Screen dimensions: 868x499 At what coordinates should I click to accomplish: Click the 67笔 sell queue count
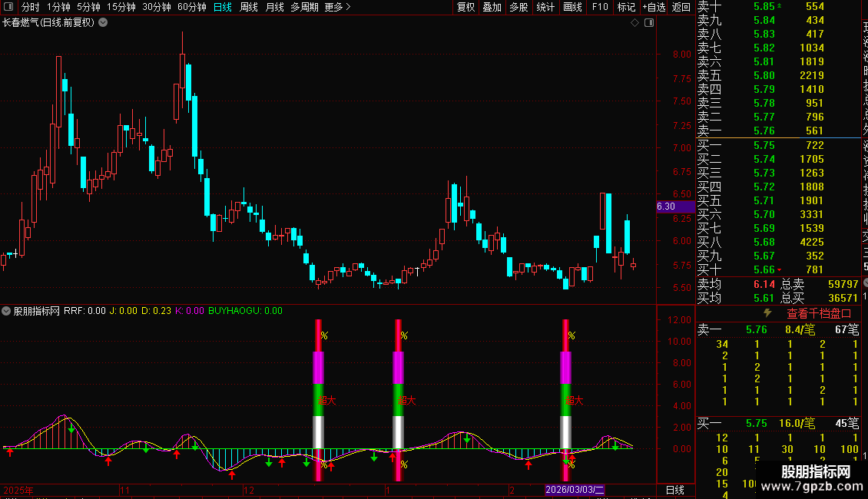tap(847, 329)
